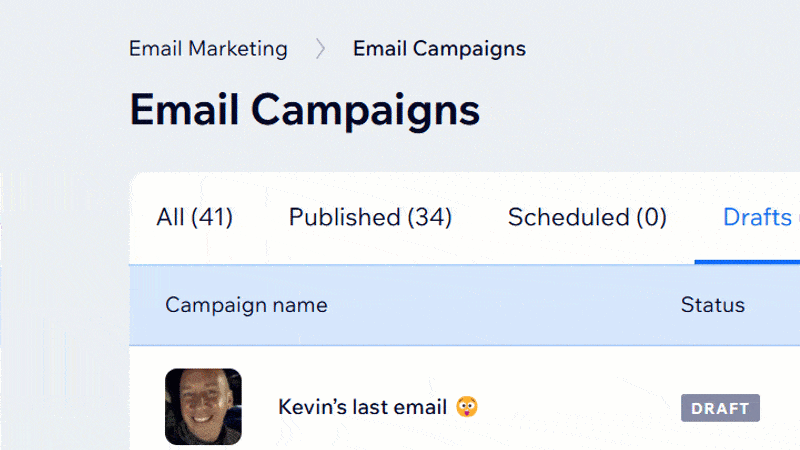Viewport: 800px width, 450px height.
Task: Open the Published (34) tab
Action: coord(370,217)
